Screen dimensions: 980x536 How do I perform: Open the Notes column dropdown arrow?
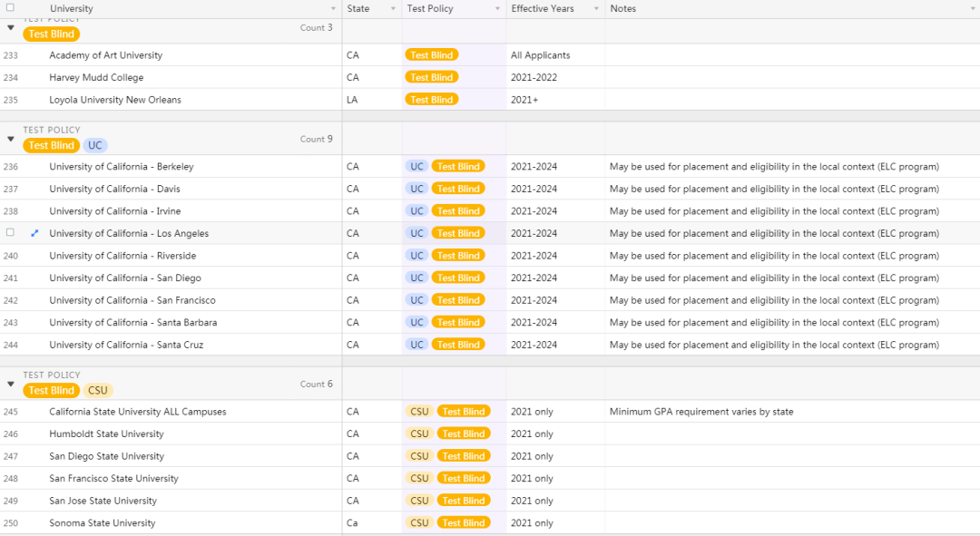coord(973,9)
